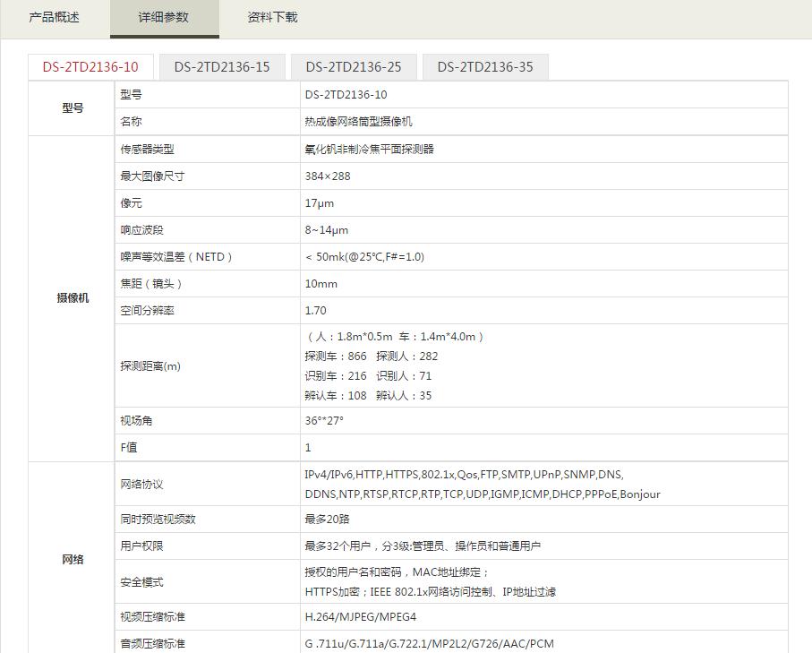Switch to the 资料下载 tab

[x=272, y=17]
